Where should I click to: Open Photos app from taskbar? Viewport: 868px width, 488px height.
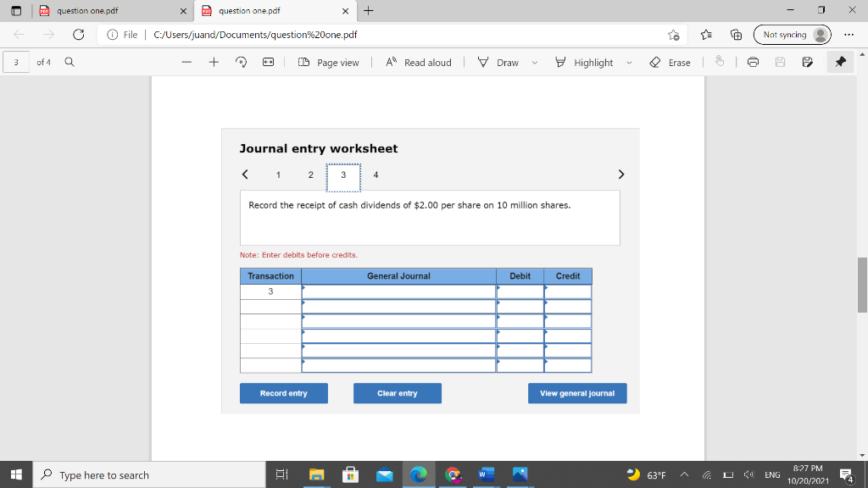[520, 474]
